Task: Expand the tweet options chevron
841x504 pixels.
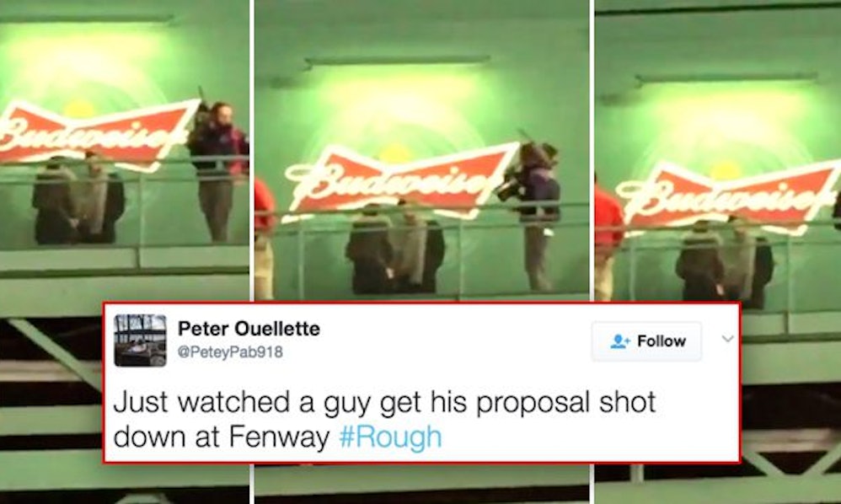Action: click(728, 339)
